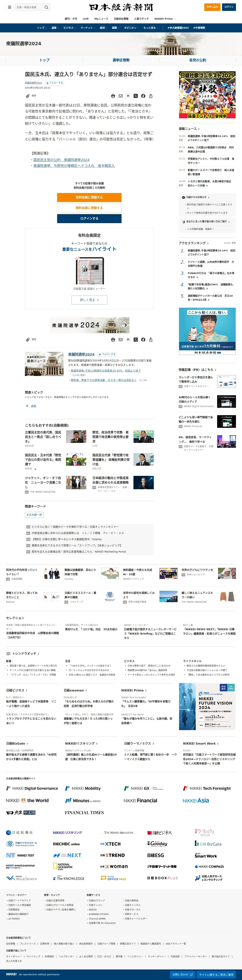Click the 日本経済新聞 masthead logo
Screen dimensions: 242x980
pyautogui.click(x=121, y=7)
